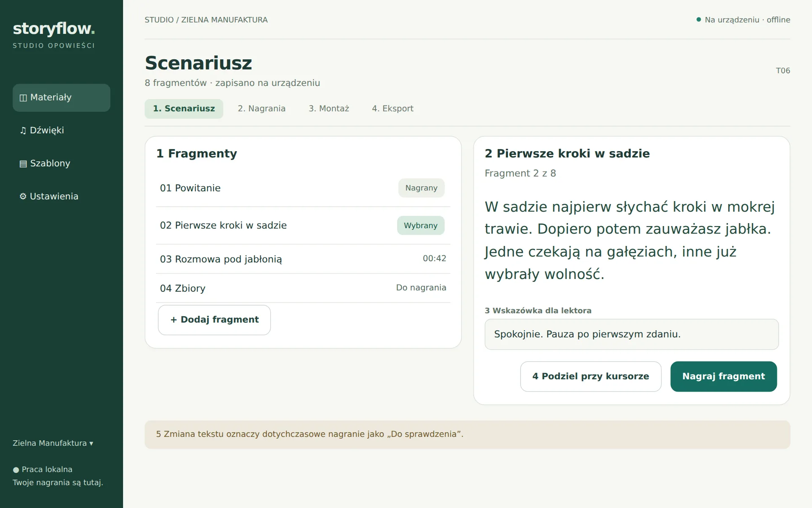
Task: Click the Do nagrania status label
Action: tap(421, 288)
